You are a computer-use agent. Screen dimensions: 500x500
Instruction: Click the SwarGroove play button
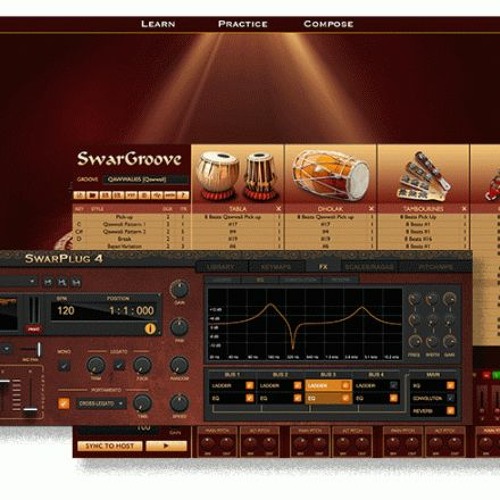(166, 446)
